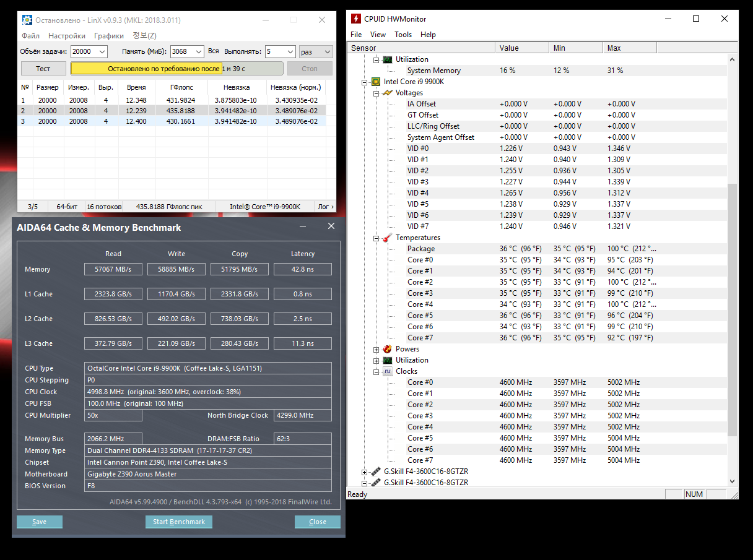Screen dimensions: 753x560
Task: Click the Save button in AIDA64
Action: [x=40, y=522]
